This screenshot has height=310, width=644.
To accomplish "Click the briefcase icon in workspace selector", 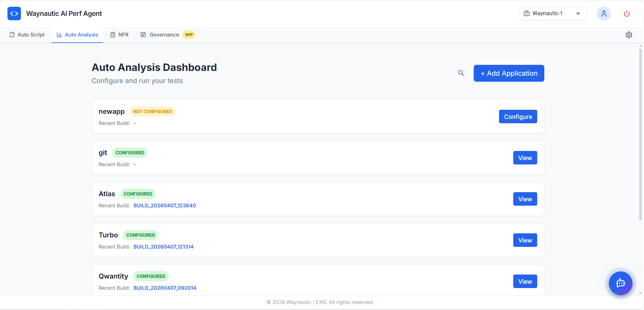I will pyautogui.click(x=527, y=13).
